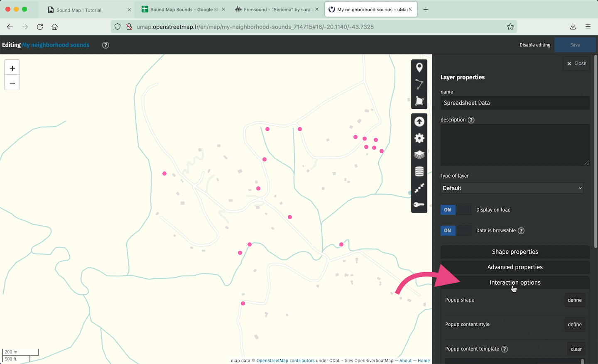Select the draw marker tool
The width and height of the screenshot is (598, 364).
coord(419,68)
